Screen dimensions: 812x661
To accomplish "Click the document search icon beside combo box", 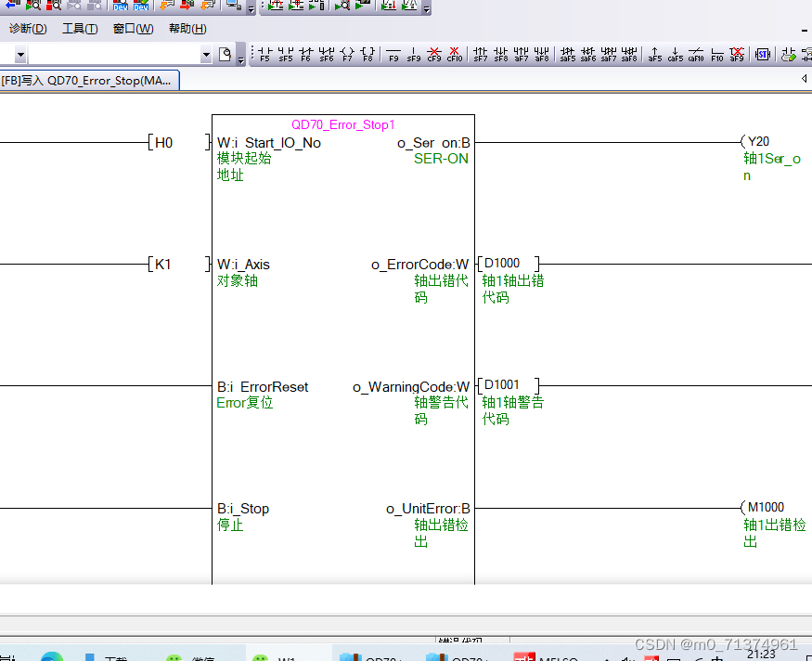I will [225, 54].
